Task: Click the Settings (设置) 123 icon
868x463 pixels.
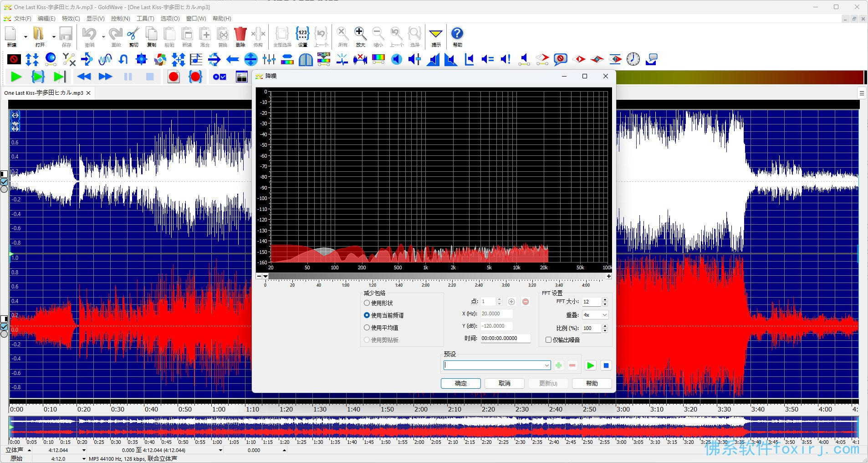Action: [302, 36]
